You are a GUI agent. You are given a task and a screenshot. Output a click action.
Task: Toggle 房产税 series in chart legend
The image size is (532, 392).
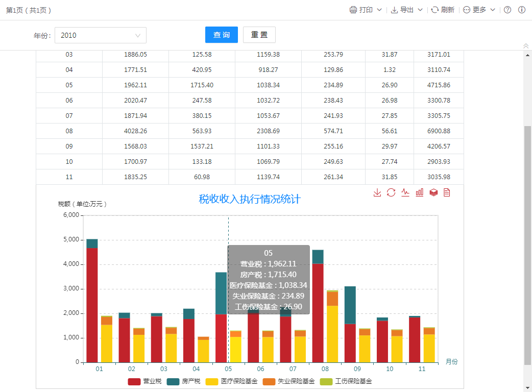pos(183,381)
